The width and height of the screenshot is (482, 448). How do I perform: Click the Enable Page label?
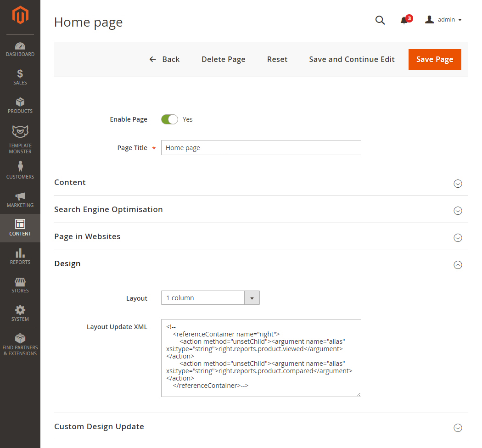click(x=129, y=119)
